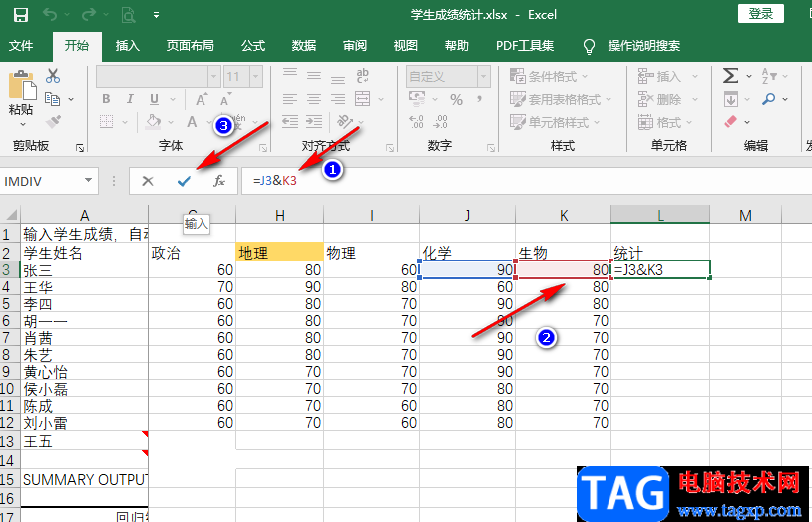Click Sort and Filter icon
Screen dimensions: 812x522
pyautogui.click(x=769, y=76)
